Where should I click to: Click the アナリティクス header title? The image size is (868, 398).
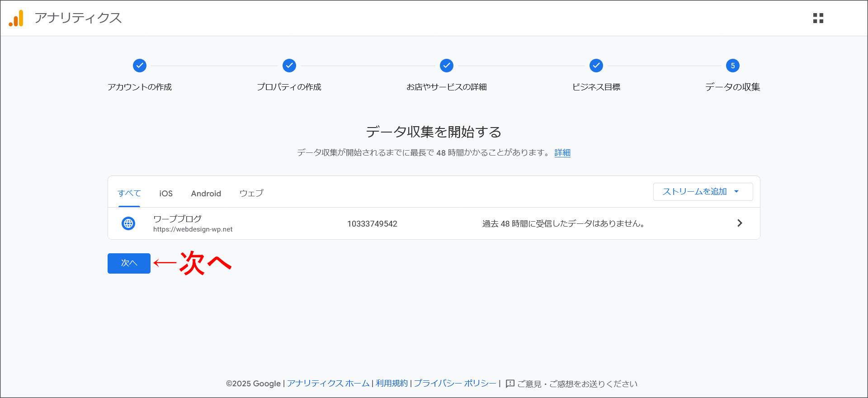click(x=78, y=18)
